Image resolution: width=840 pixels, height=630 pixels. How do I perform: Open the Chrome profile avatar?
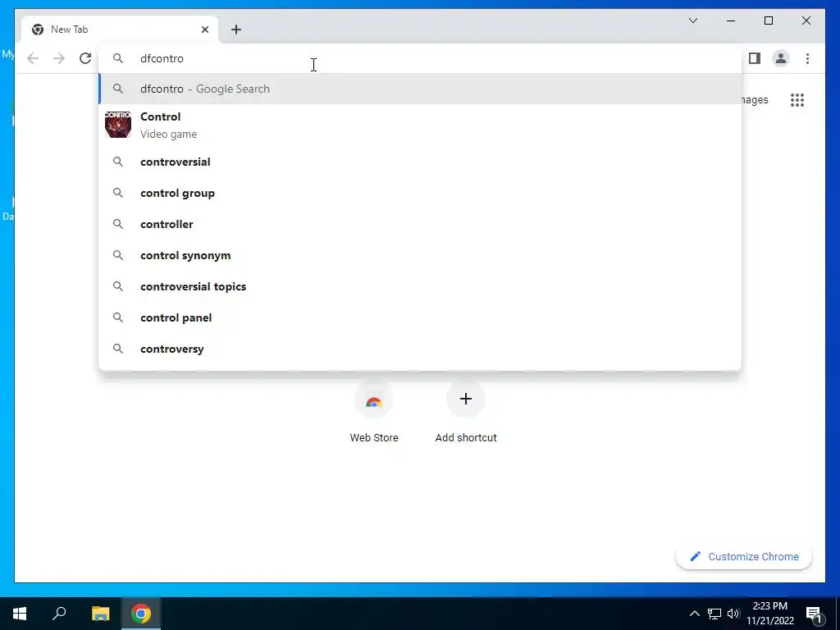coord(781,58)
